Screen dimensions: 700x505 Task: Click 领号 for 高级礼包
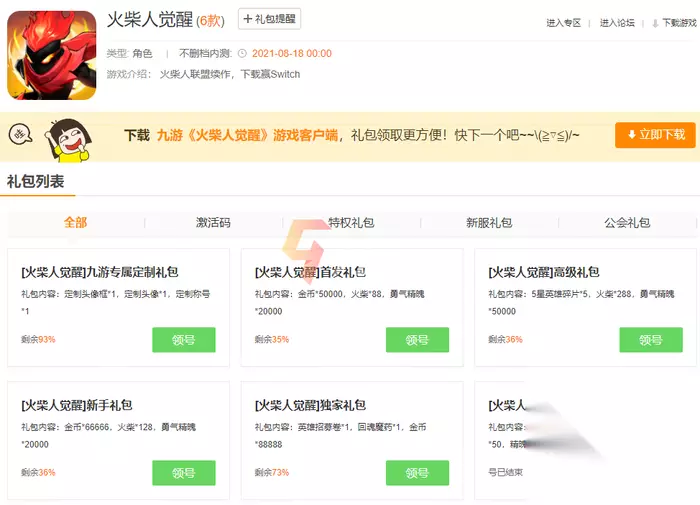point(650,340)
